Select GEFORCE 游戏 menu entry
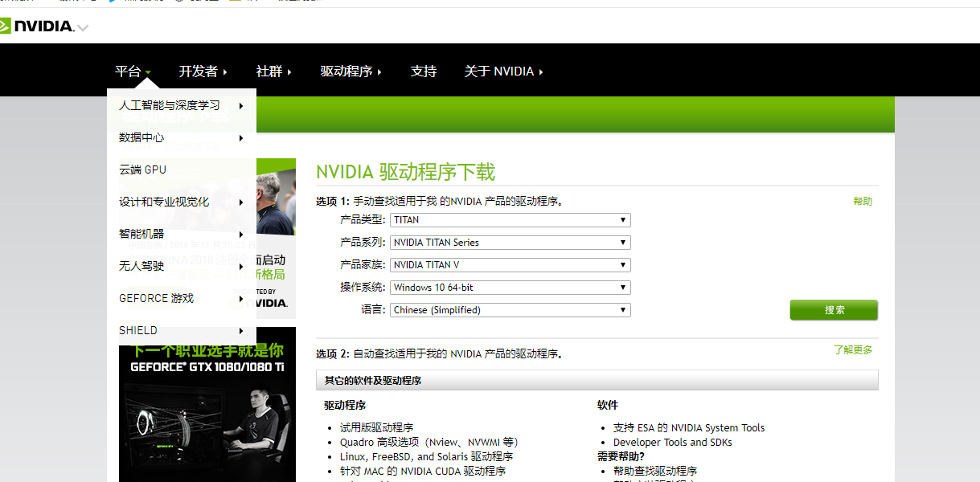 pyautogui.click(x=182, y=298)
